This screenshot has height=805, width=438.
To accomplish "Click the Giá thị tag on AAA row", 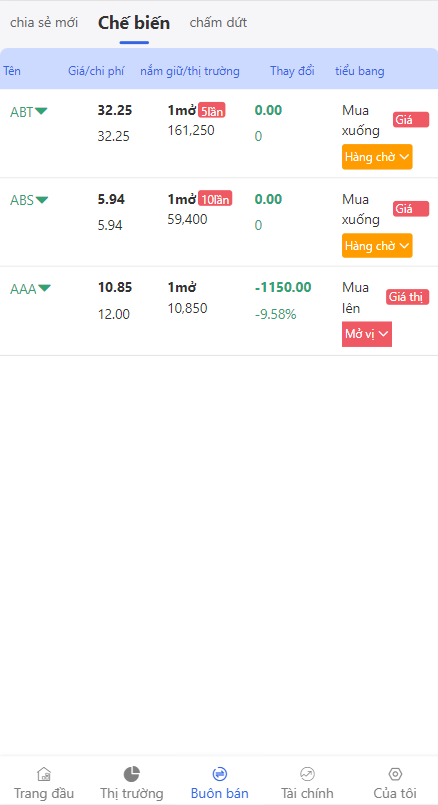I will [x=408, y=297].
